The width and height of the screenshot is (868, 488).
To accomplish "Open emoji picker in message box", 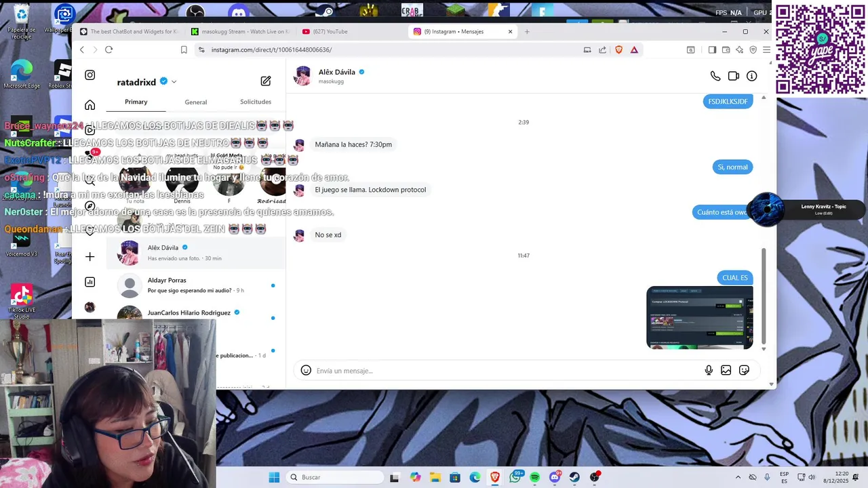I will 306,371.
